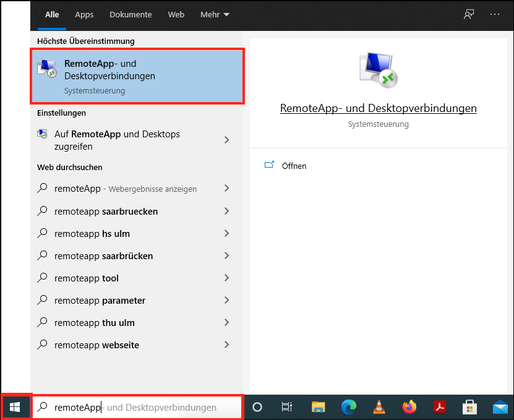The height and width of the screenshot is (420, 514).
Task: Expand arrow for Auf RemoteApp und Desktops zugreifen
Action: point(226,140)
